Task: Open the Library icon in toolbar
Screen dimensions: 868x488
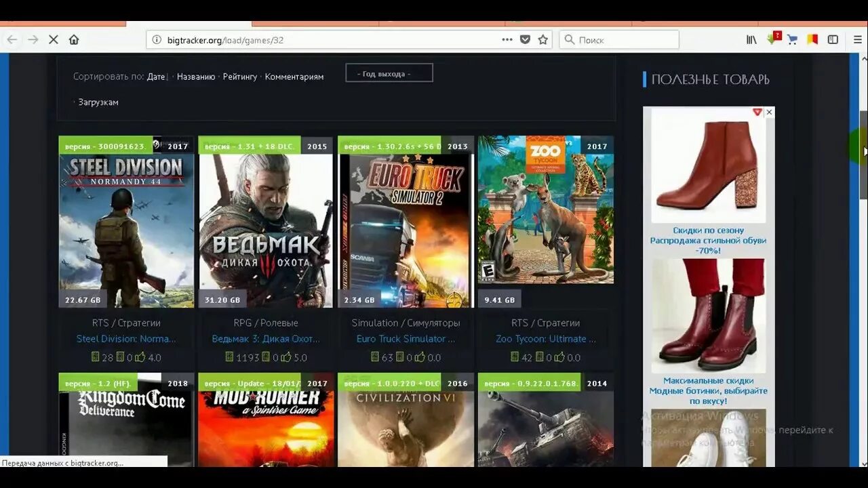Action: [751, 40]
